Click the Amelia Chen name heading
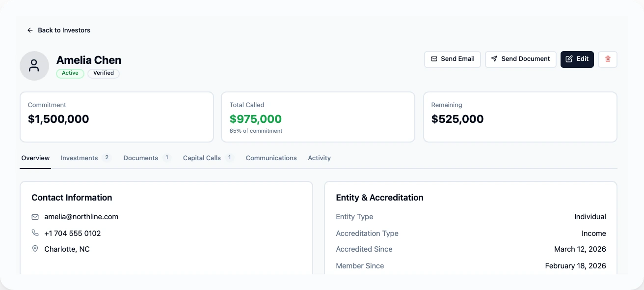The width and height of the screenshot is (644, 290). point(89,60)
